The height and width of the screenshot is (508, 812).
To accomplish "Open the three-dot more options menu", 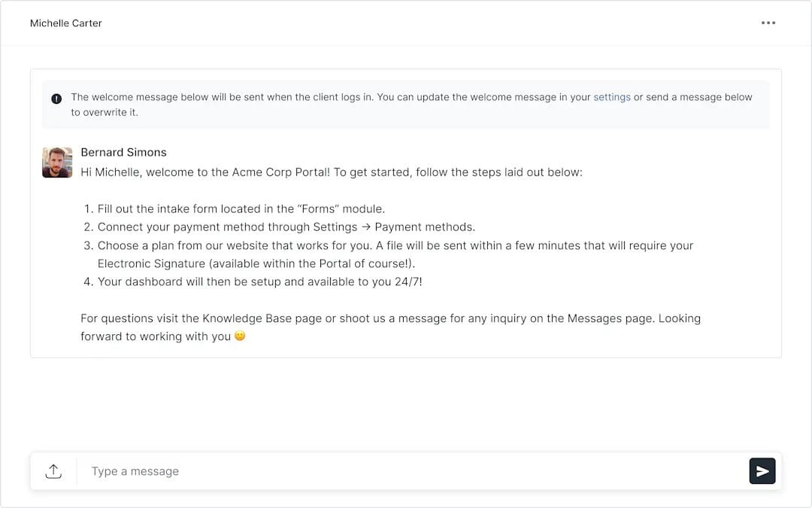I will (x=768, y=23).
